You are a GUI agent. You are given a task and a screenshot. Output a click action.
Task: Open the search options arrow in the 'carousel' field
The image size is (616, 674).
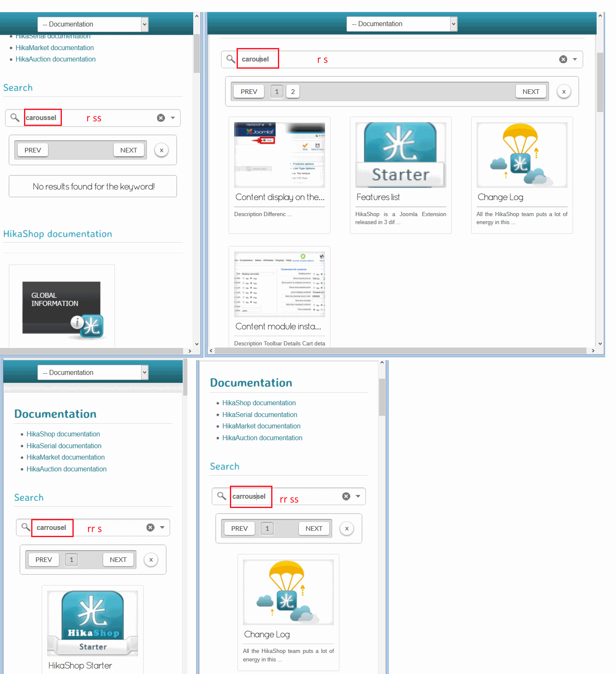pyautogui.click(x=575, y=59)
